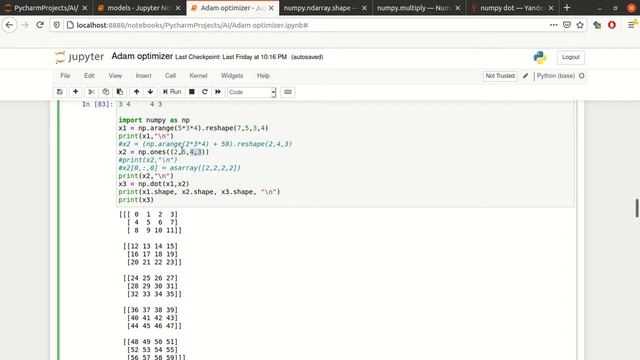This screenshot has height=360, width=640.
Task: Close the numpy.ndarray.shape tab
Action: (364, 8)
